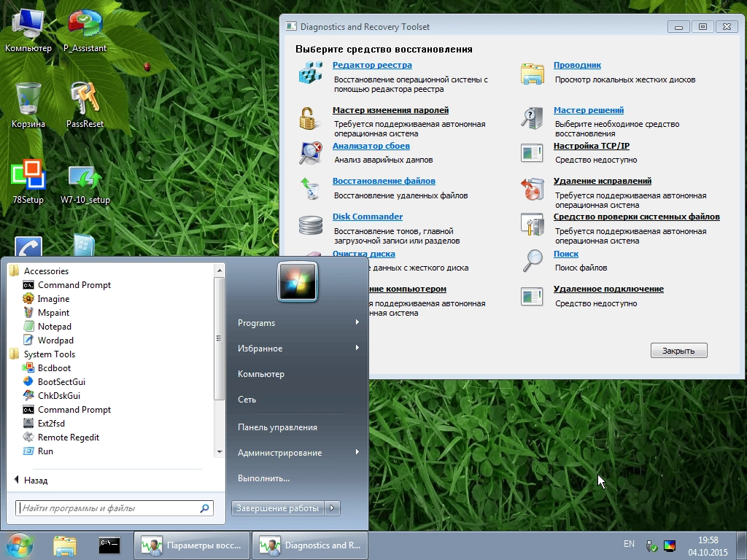The image size is (747, 560).
Task: Launch Command Prompt under Accessories
Action: [66, 285]
